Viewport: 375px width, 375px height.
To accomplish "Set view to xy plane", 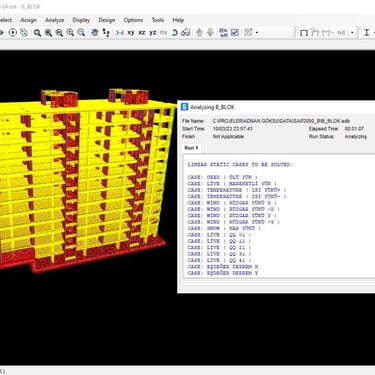I will (131, 32).
